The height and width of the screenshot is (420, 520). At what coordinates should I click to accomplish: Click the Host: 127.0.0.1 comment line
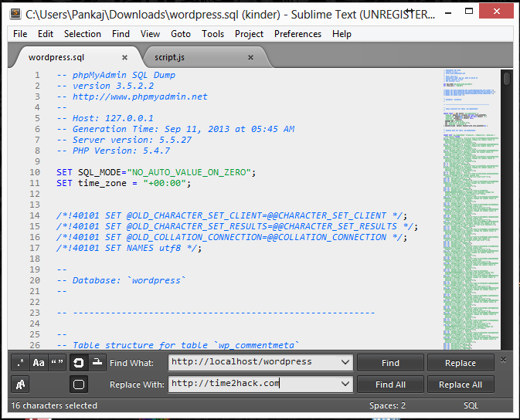click(105, 118)
